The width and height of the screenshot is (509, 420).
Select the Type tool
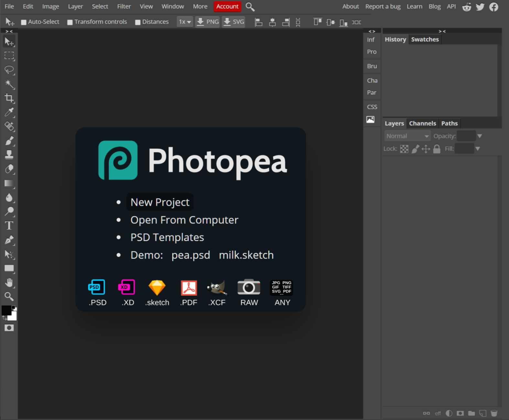[x=9, y=226]
